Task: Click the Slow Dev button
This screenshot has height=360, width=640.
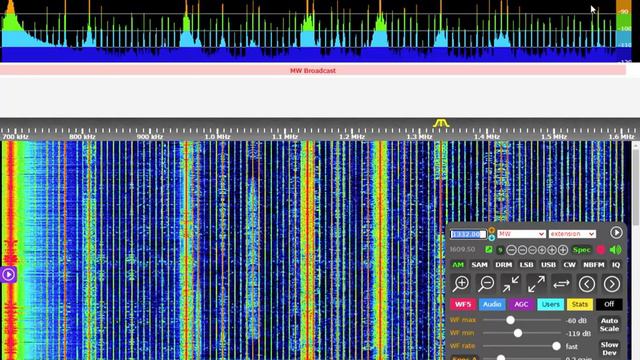Action: [x=609, y=349]
